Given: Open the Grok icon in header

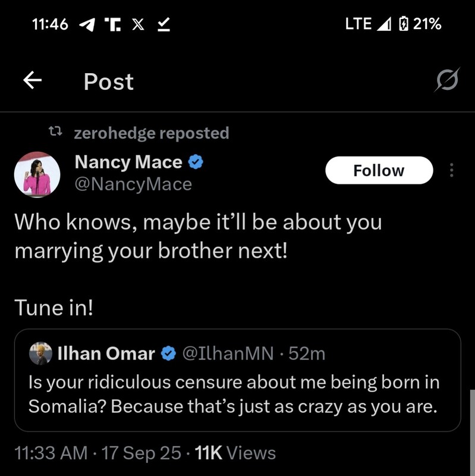Looking at the screenshot, I should [x=447, y=80].
